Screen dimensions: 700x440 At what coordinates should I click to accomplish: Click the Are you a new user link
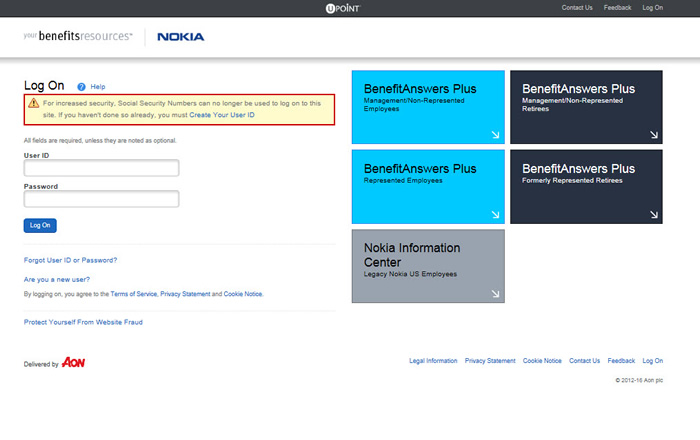[x=56, y=279]
